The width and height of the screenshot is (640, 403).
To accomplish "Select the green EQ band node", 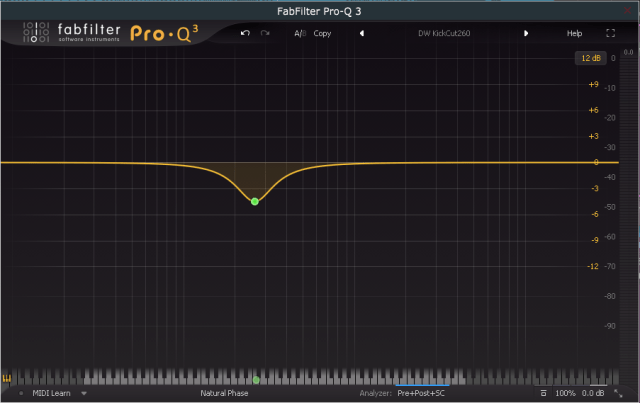I will point(255,201).
